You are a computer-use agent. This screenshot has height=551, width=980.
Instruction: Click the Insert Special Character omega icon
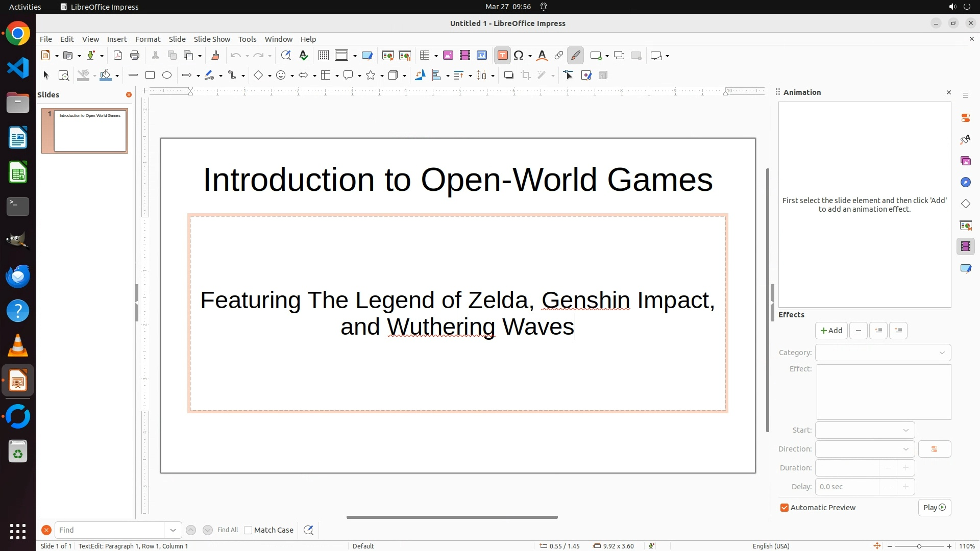pyautogui.click(x=519, y=56)
